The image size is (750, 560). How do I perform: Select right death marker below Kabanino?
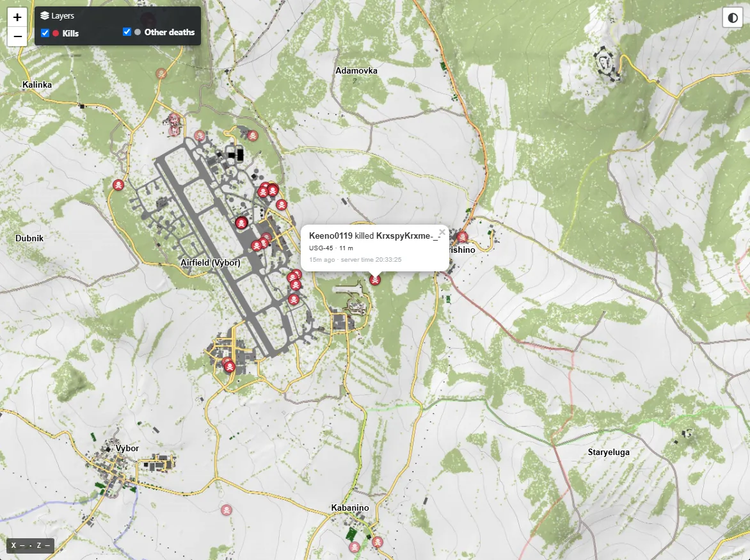point(378,542)
